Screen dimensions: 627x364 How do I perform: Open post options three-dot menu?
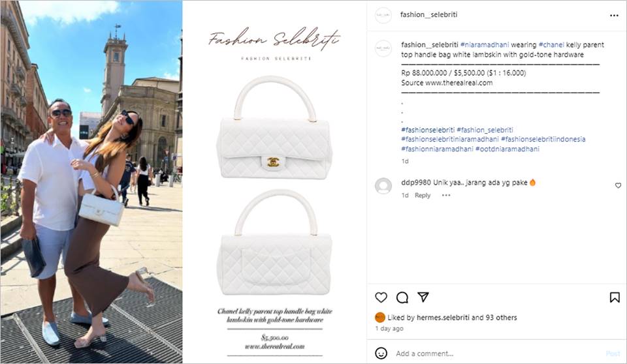coord(614,16)
